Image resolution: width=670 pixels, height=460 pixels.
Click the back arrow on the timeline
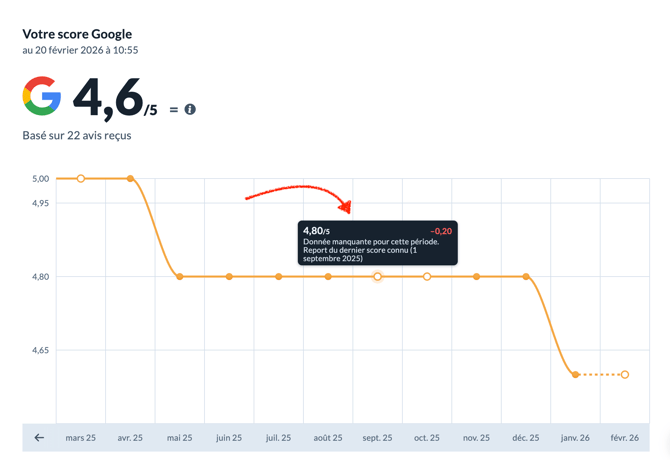[x=39, y=437]
